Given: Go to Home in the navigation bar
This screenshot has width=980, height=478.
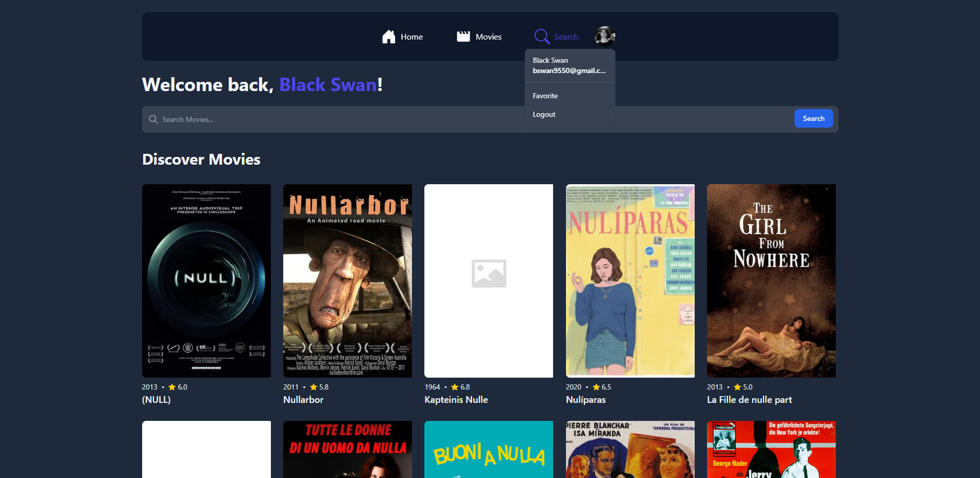Looking at the screenshot, I should (402, 37).
